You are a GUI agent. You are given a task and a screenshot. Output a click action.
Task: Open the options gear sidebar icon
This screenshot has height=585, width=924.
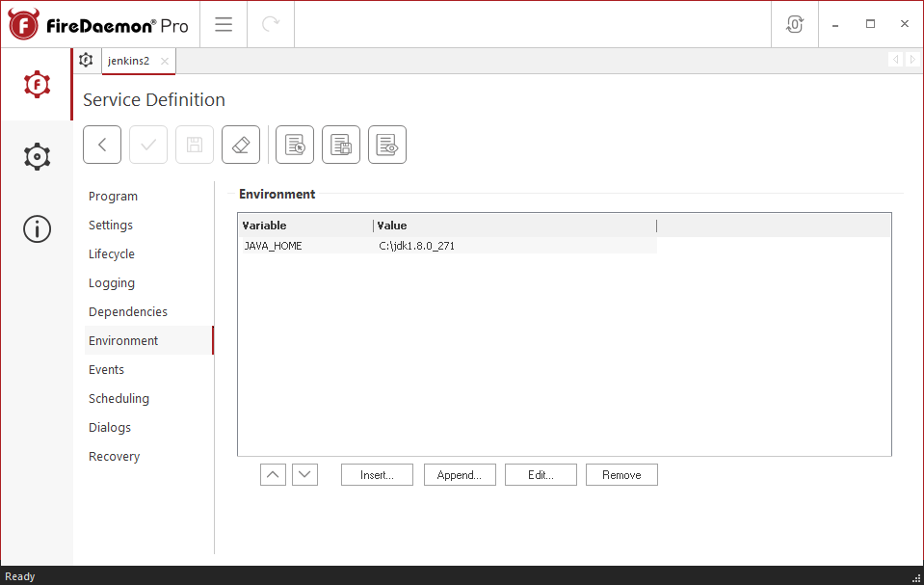click(x=37, y=157)
